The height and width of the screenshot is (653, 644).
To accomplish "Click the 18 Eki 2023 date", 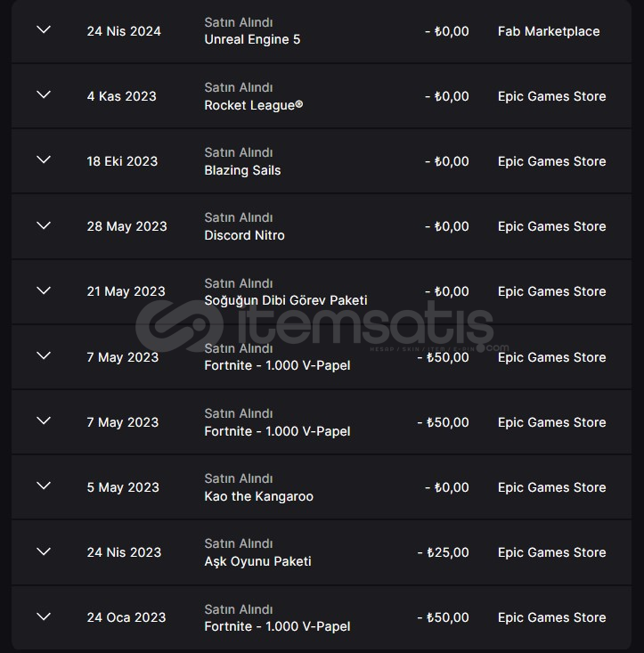I will click(x=122, y=161).
